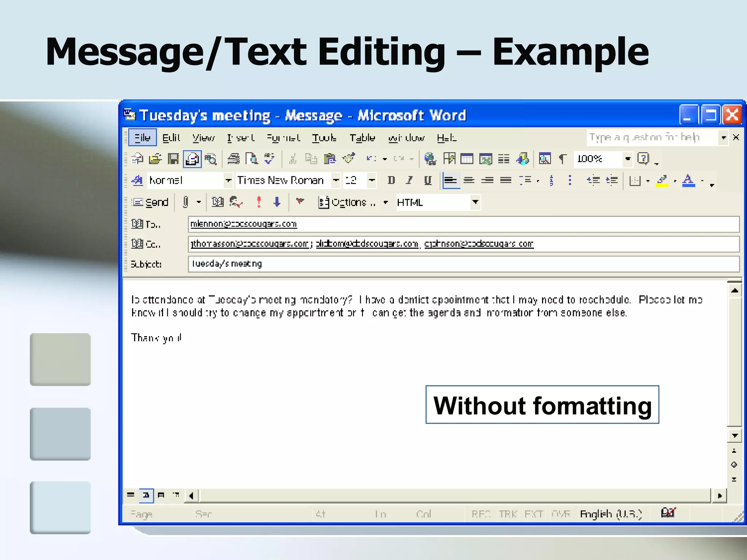Apply the yellow Highlight color
The image size is (747, 560).
(x=662, y=180)
